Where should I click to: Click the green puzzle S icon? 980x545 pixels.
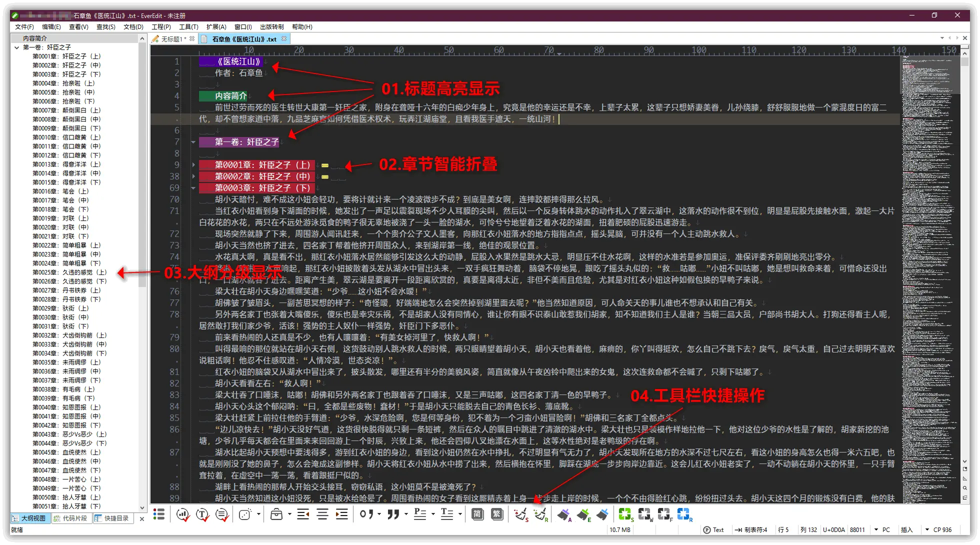coord(625,514)
